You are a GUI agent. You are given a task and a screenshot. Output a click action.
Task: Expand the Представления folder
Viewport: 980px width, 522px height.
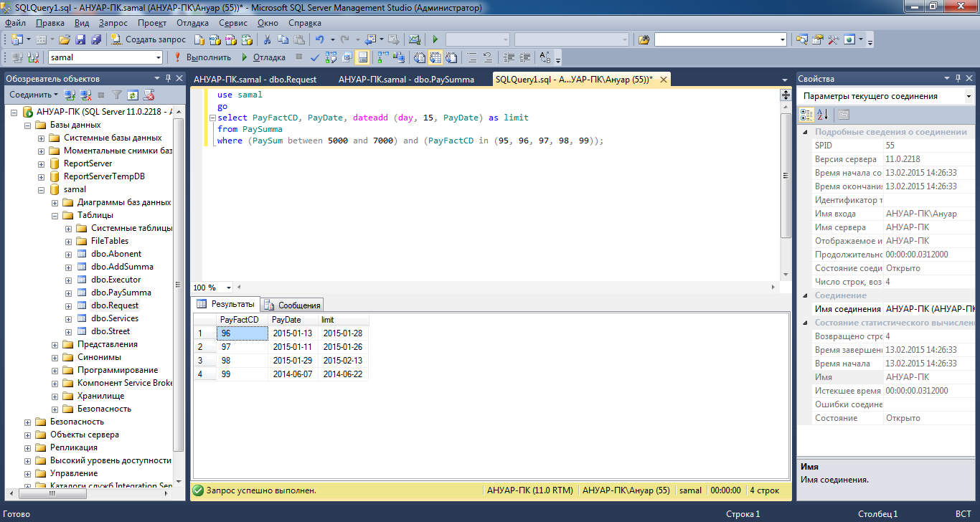point(55,344)
